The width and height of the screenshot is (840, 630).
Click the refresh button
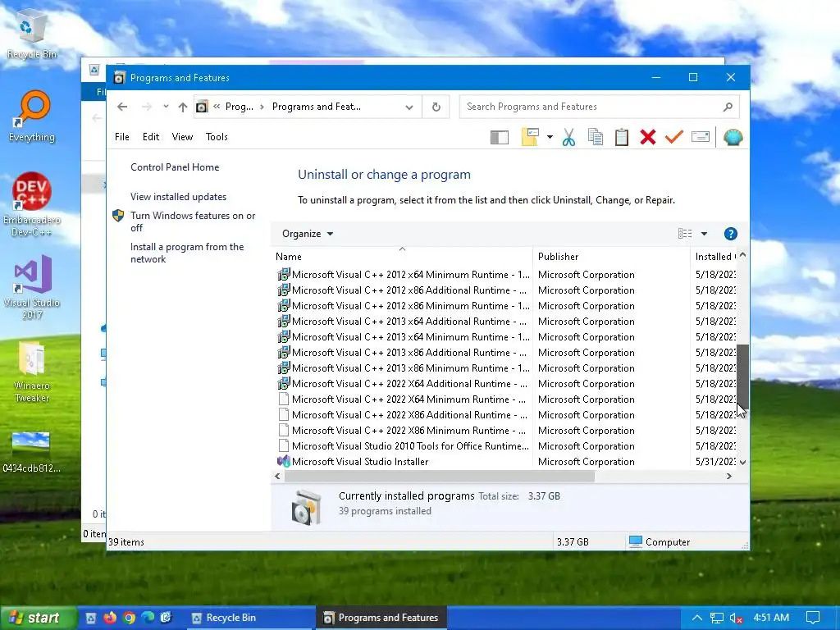click(x=436, y=107)
